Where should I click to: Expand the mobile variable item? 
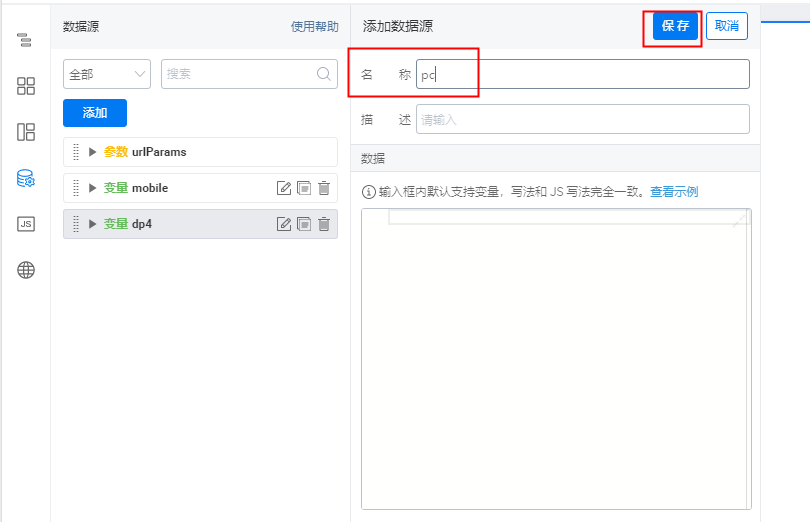click(93, 188)
